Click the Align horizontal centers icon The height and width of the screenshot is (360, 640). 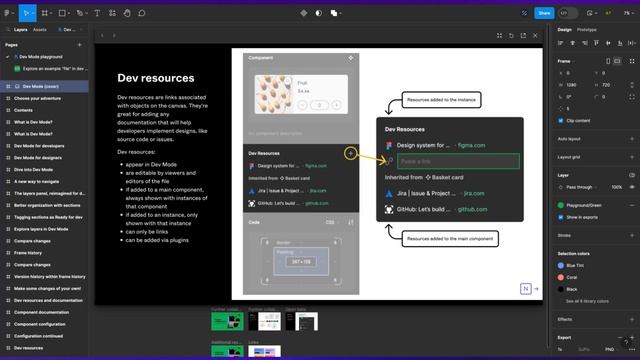coord(572,43)
